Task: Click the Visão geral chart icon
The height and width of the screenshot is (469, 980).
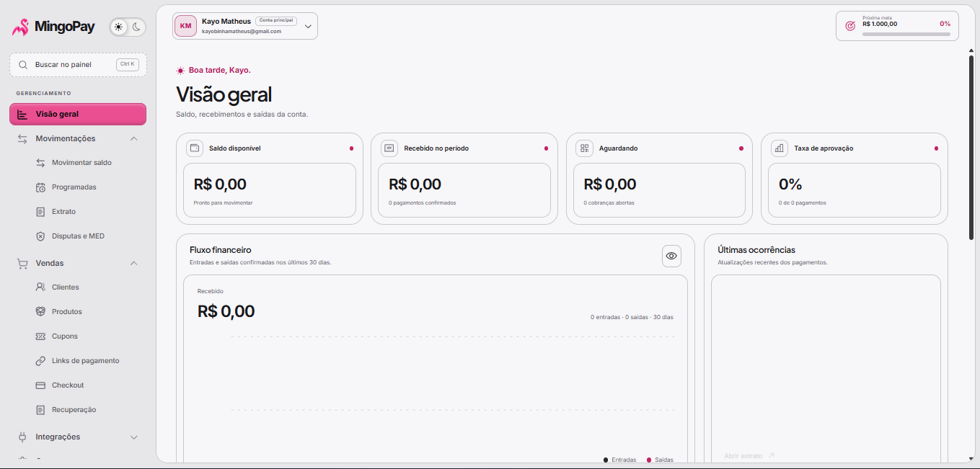Action: [22, 115]
